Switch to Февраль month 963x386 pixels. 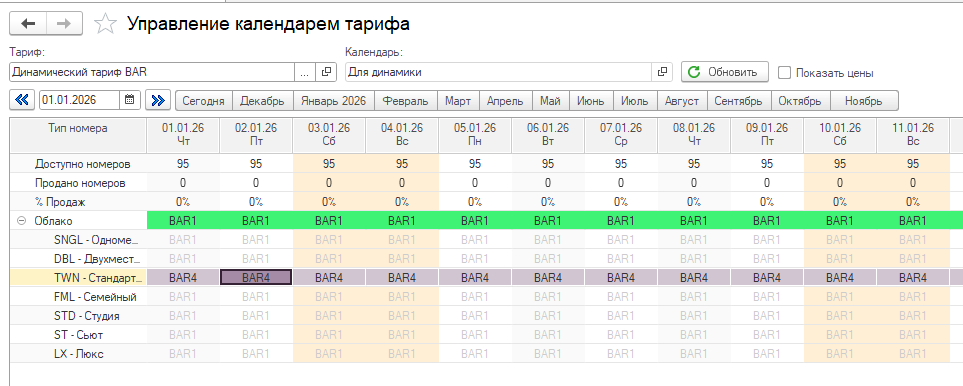[406, 101]
